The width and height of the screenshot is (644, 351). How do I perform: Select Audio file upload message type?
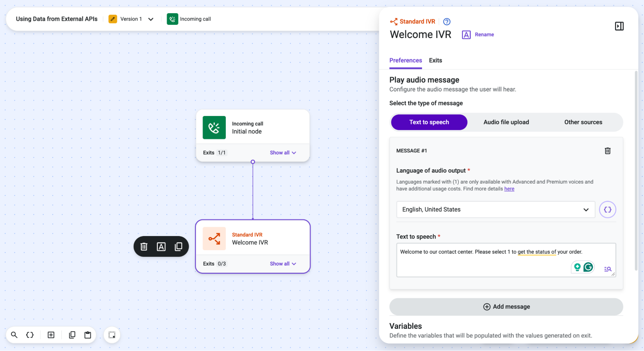(506, 122)
